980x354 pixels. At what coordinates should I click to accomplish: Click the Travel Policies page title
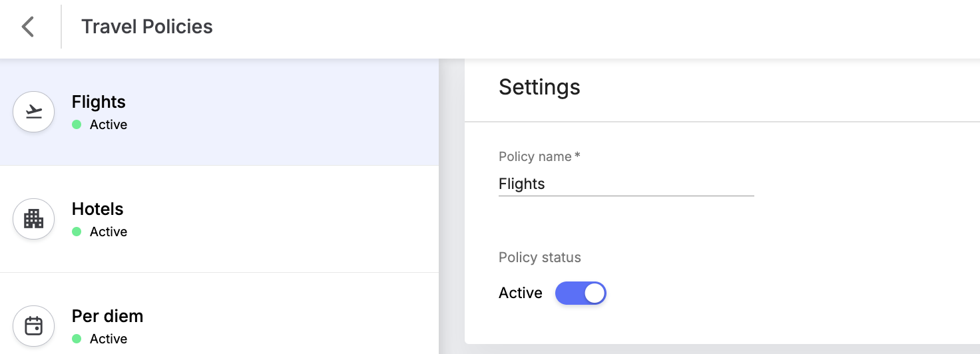pyautogui.click(x=147, y=27)
